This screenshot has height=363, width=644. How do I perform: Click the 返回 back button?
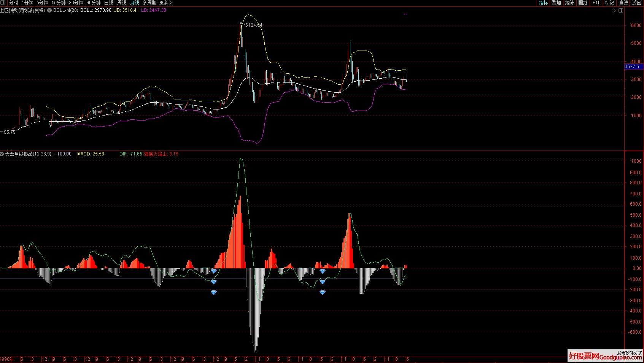click(x=637, y=3)
